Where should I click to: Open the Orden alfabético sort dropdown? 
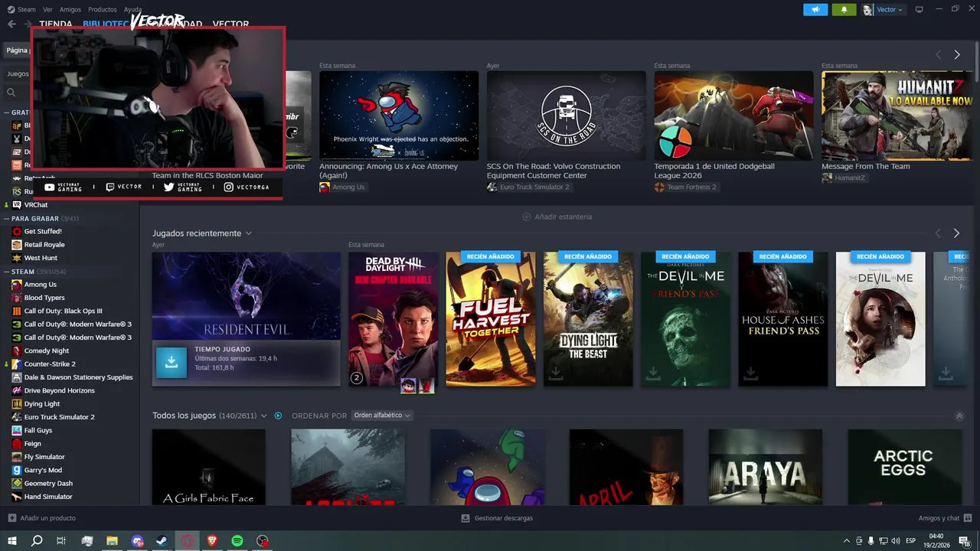point(382,416)
